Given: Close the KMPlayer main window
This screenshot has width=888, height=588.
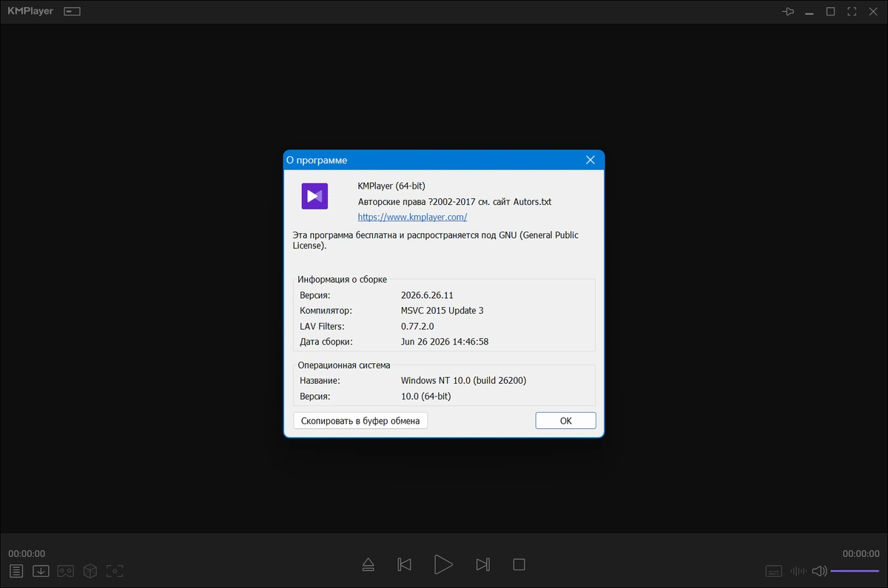Looking at the screenshot, I should pos(873,12).
